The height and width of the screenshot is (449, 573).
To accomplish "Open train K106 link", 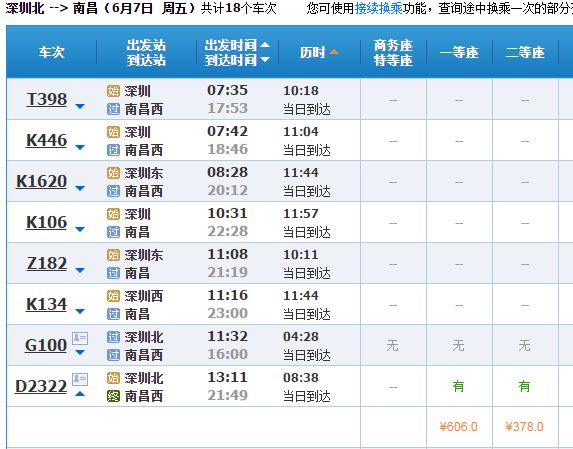I will (x=46, y=222).
